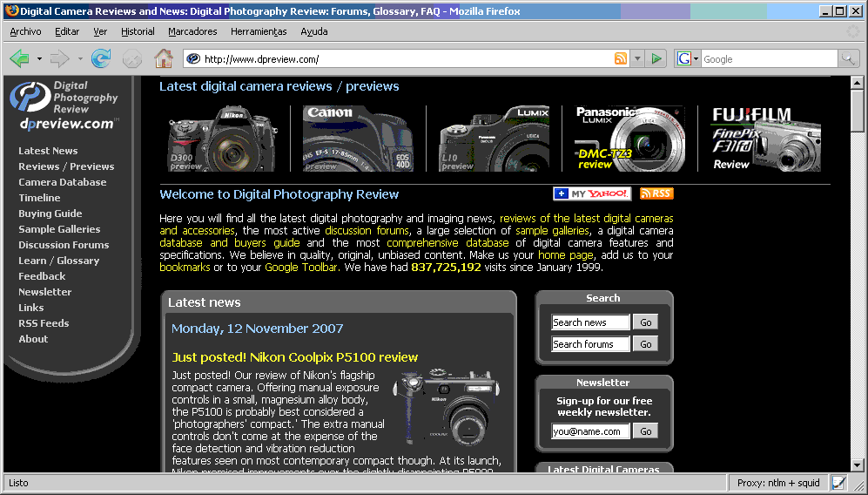Open the Back history dropdown arrow
The width and height of the screenshot is (868, 495).
[x=39, y=58]
